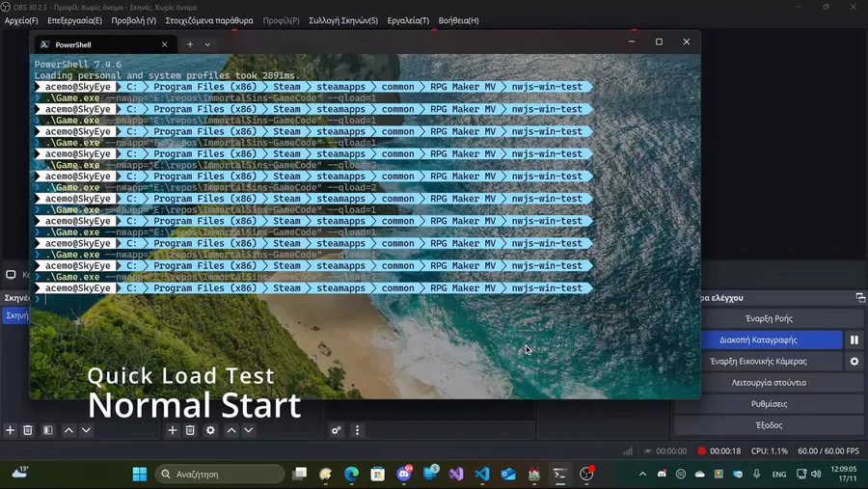Click Έναρξη Ροής streaming button
The image size is (868, 489).
click(769, 318)
